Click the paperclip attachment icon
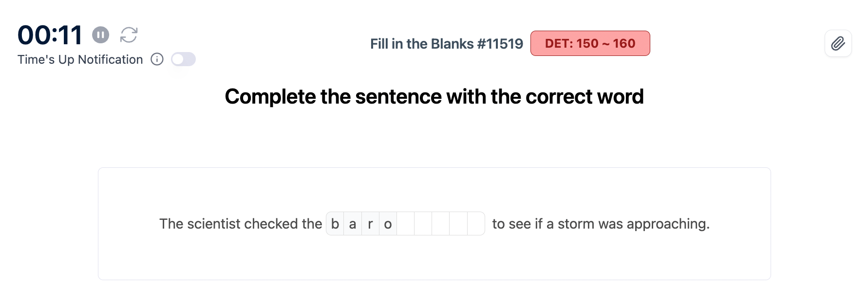This screenshot has width=868, height=286. pyautogui.click(x=838, y=44)
